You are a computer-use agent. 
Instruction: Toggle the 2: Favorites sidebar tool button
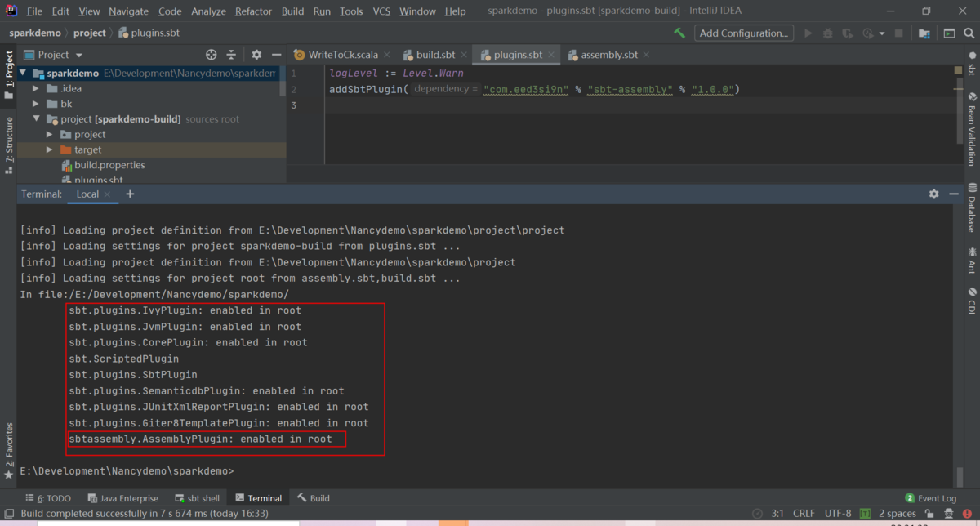(9, 451)
